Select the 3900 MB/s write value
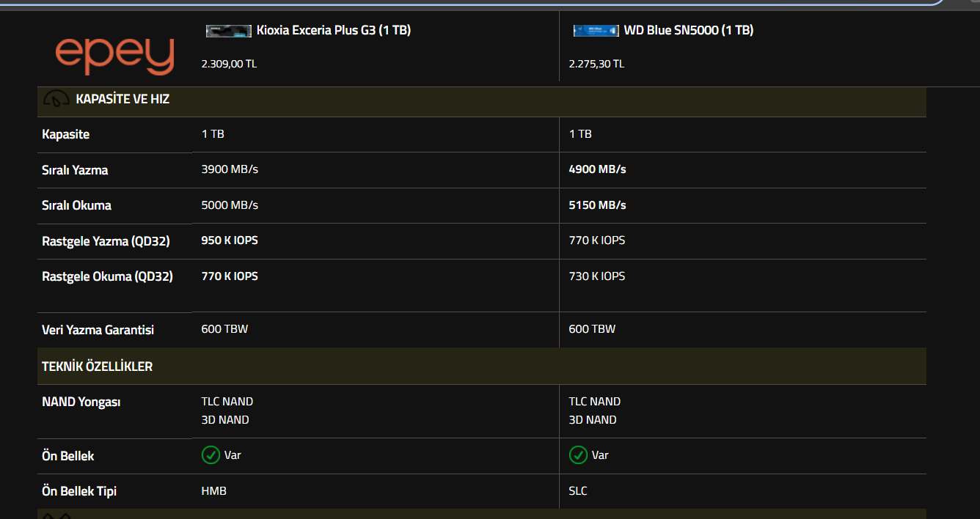The width and height of the screenshot is (980, 519). point(230,169)
